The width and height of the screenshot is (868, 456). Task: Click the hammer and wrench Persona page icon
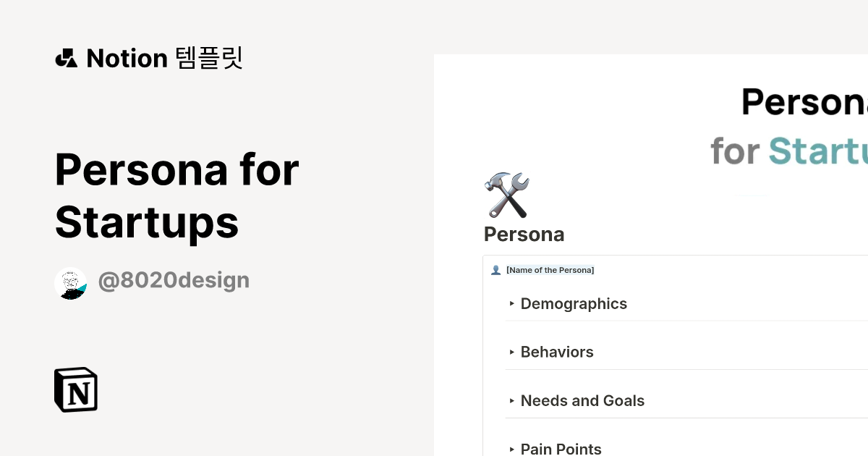pyautogui.click(x=506, y=194)
